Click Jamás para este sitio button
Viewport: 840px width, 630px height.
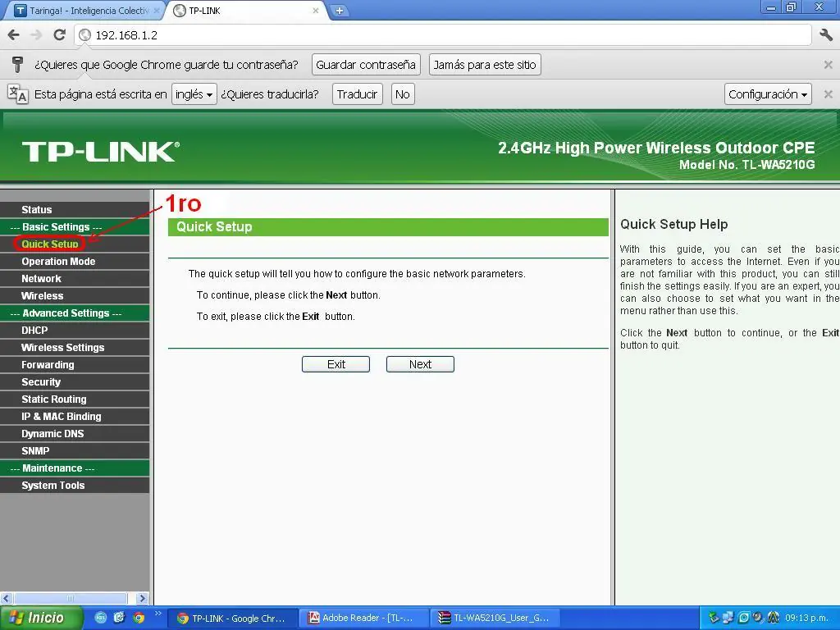(485, 65)
